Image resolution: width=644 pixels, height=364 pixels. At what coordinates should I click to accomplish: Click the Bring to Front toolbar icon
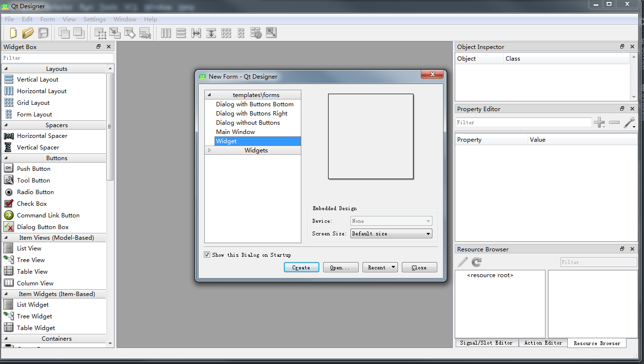pyautogui.click(x=79, y=33)
